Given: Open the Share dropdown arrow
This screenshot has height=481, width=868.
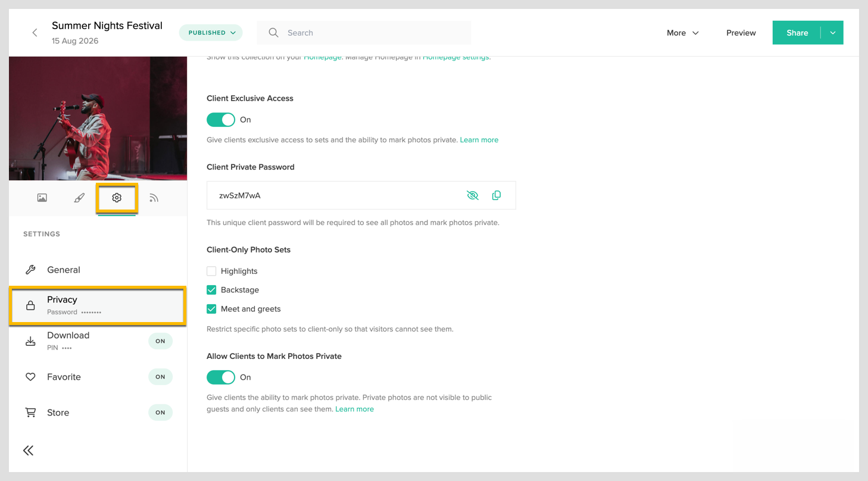Looking at the screenshot, I should 832,33.
